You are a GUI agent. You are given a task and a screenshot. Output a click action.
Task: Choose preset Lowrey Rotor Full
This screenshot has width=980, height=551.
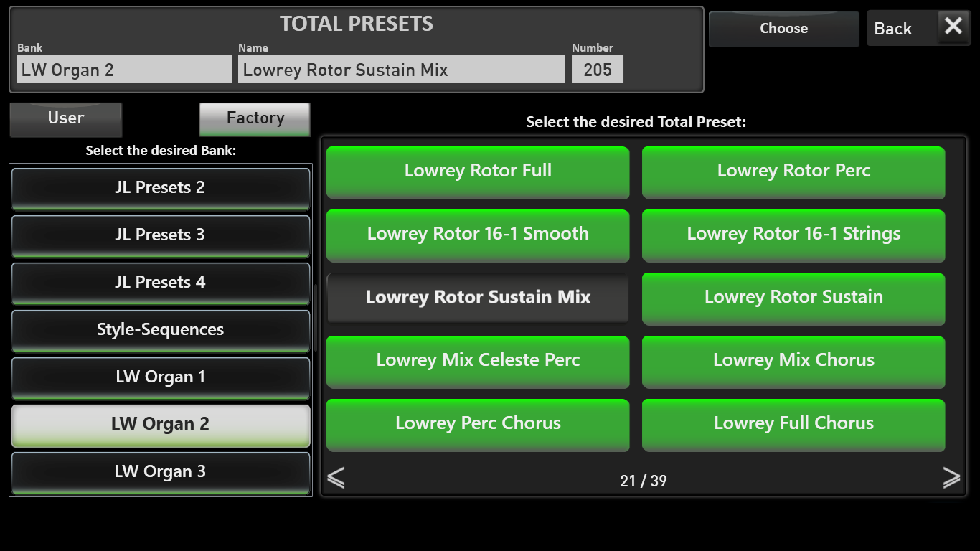(x=478, y=172)
